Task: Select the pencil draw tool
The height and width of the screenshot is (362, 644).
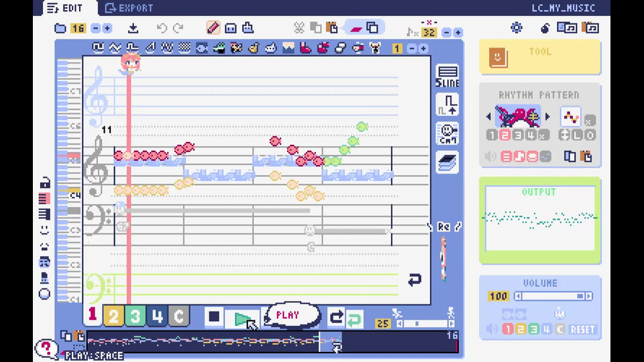Action: point(213,28)
